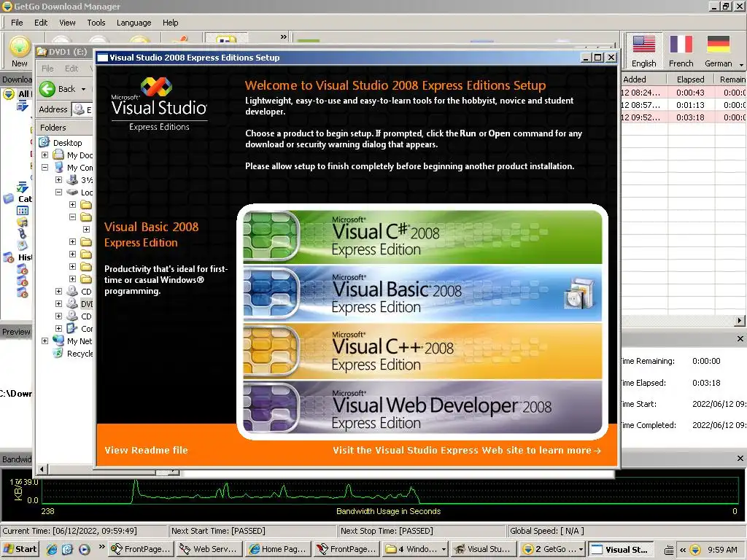Click the My Network Places icon
The image size is (747, 560).
click(x=58, y=341)
